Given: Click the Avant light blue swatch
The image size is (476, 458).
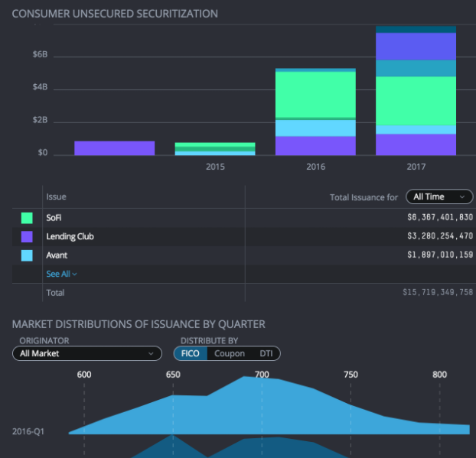Looking at the screenshot, I should (27, 255).
